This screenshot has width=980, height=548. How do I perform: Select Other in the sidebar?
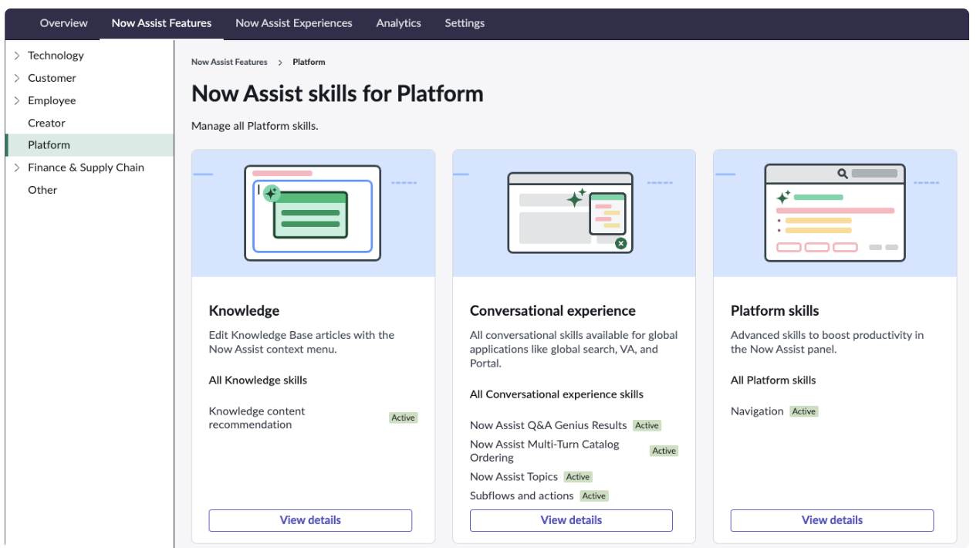tap(42, 190)
